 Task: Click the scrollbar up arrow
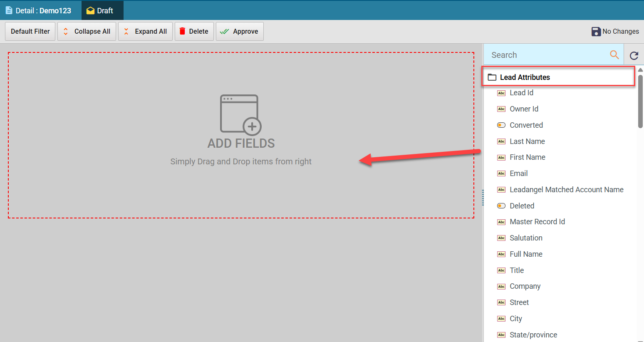(641, 70)
